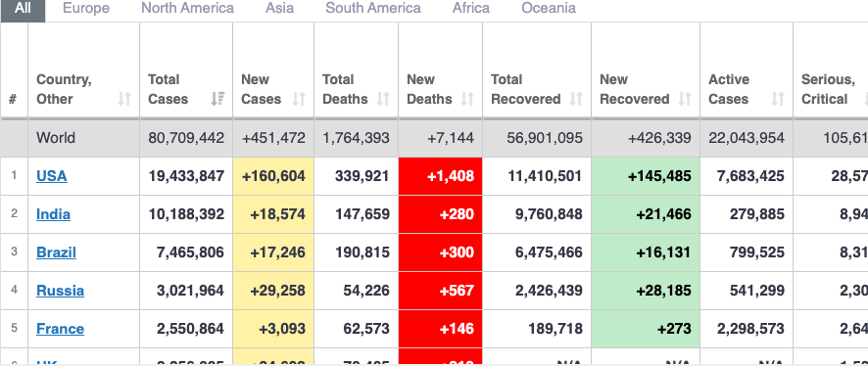Follow the Brazil link
The height and width of the screenshot is (366, 868).
pos(56,252)
